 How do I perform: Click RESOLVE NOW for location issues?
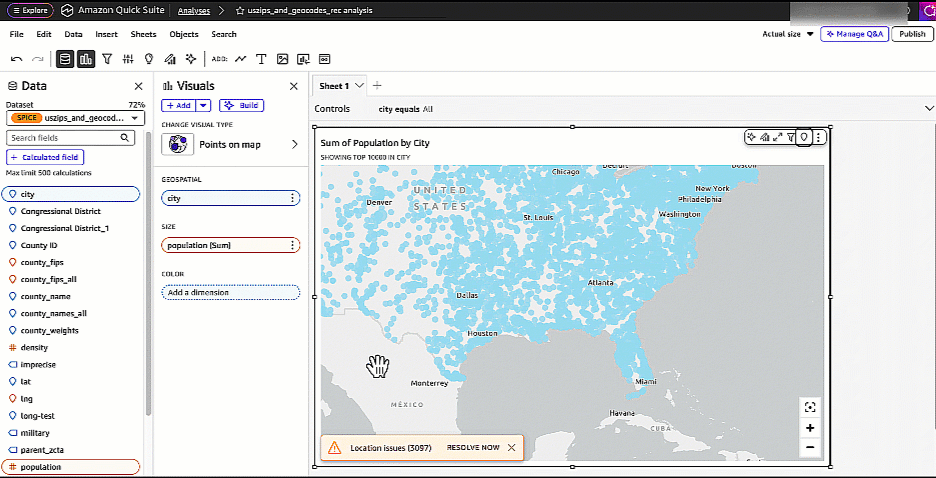point(473,448)
